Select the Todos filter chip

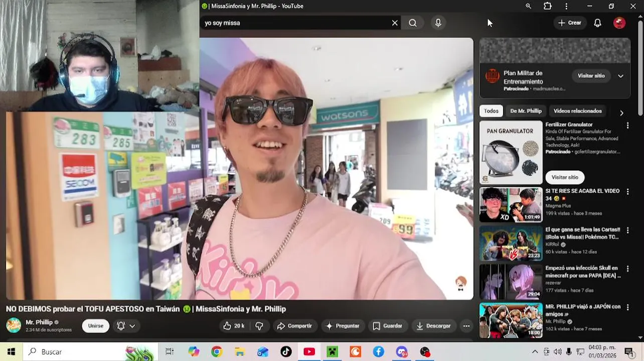(492, 111)
